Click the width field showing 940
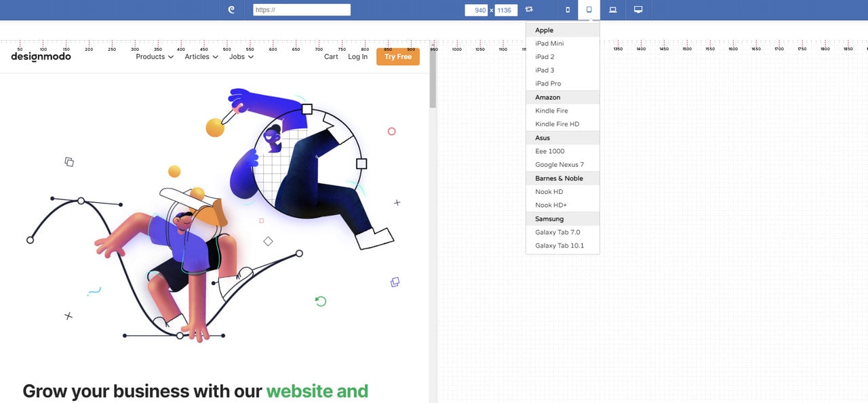The height and width of the screenshot is (403, 868). [476, 10]
